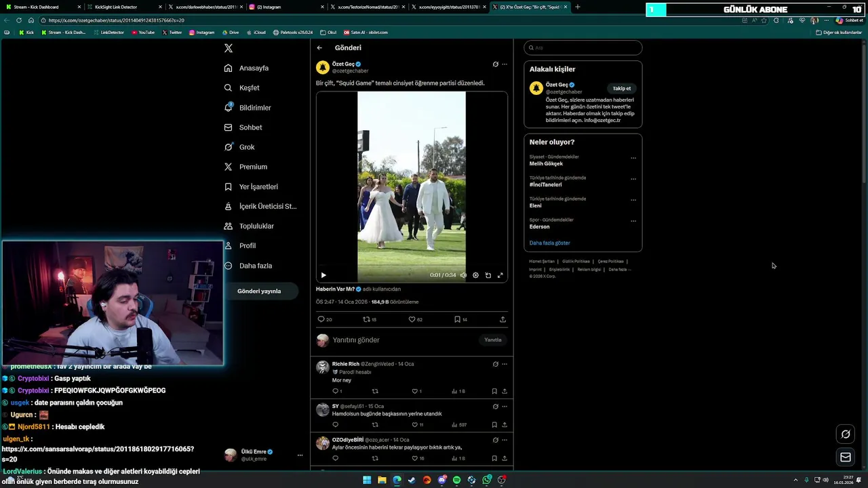Mute the video volume

click(463, 275)
